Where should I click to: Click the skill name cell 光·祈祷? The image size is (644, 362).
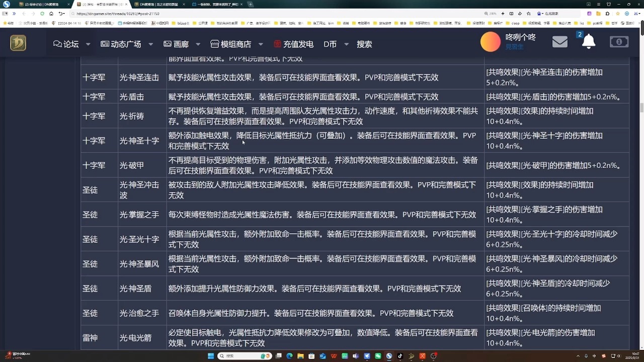click(142, 116)
